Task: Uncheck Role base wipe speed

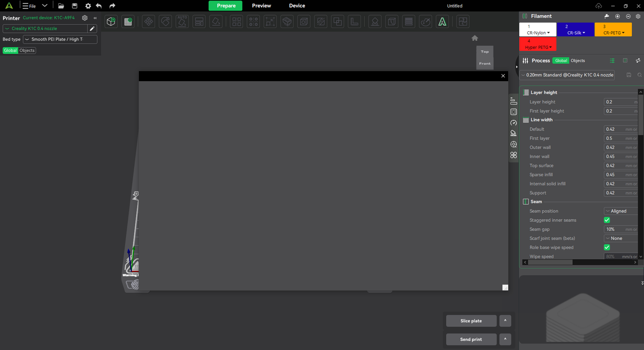Action: [x=607, y=247]
